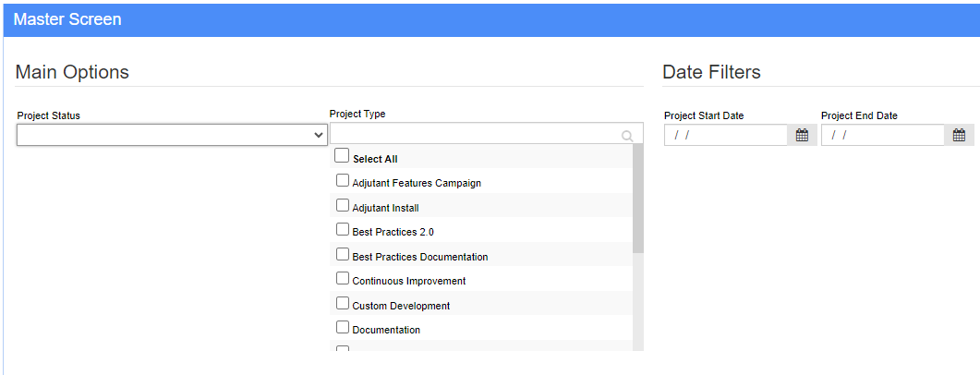The image size is (980, 375).
Task: Click the Date Filters section heading
Action: [x=711, y=72]
